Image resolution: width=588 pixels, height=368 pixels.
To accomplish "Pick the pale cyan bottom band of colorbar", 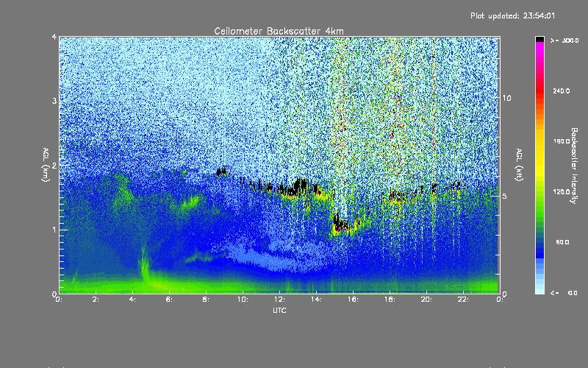I will click(539, 291).
